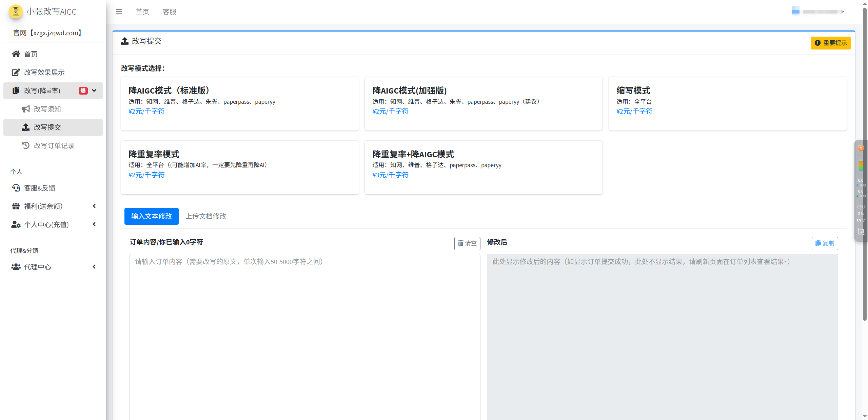Click the copy icon on the 复制 button
The height and width of the screenshot is (420, 868).
coord(818,243)
